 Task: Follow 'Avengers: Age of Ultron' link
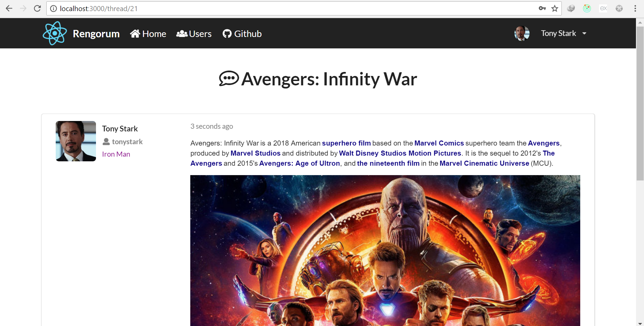[x=299, y=163]
